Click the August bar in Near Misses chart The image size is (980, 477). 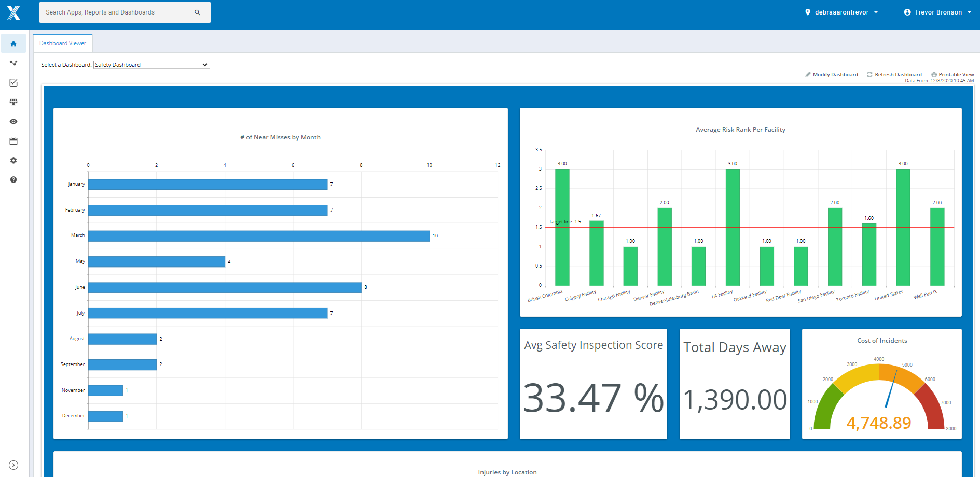122,339
